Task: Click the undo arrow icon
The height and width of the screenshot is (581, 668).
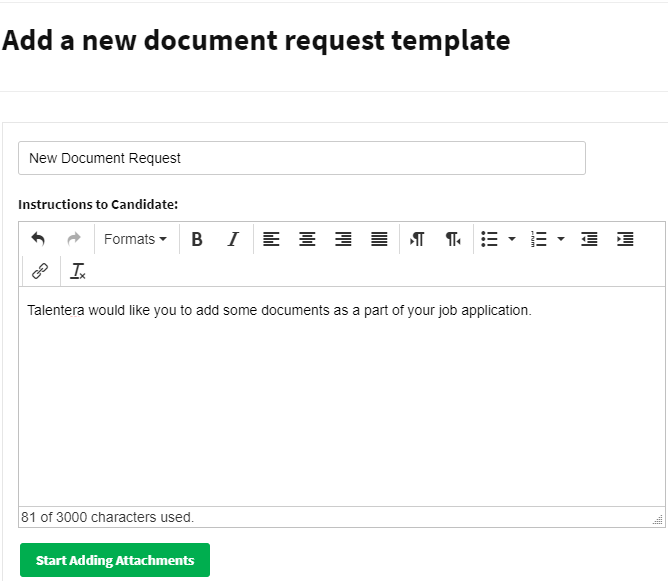Action: (x=38, y=239)
